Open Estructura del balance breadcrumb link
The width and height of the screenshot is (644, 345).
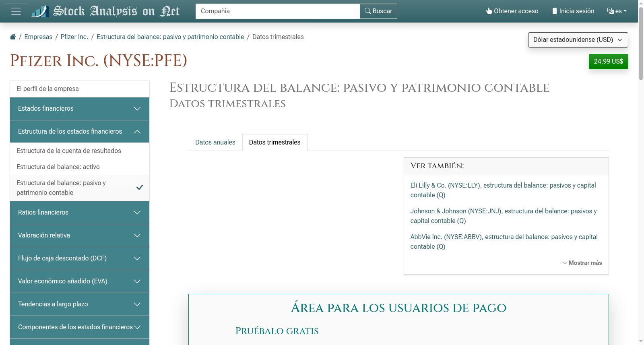click(170, 37)
